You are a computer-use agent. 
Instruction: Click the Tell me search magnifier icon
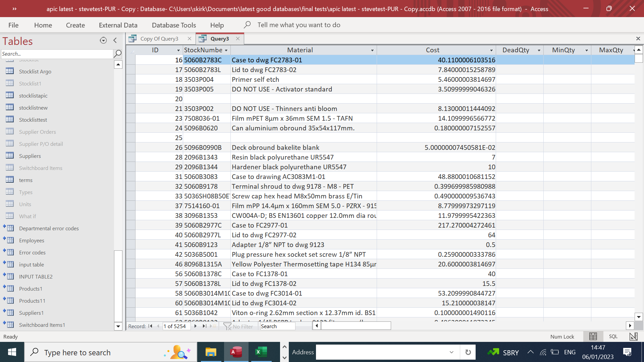click(247, 25)
